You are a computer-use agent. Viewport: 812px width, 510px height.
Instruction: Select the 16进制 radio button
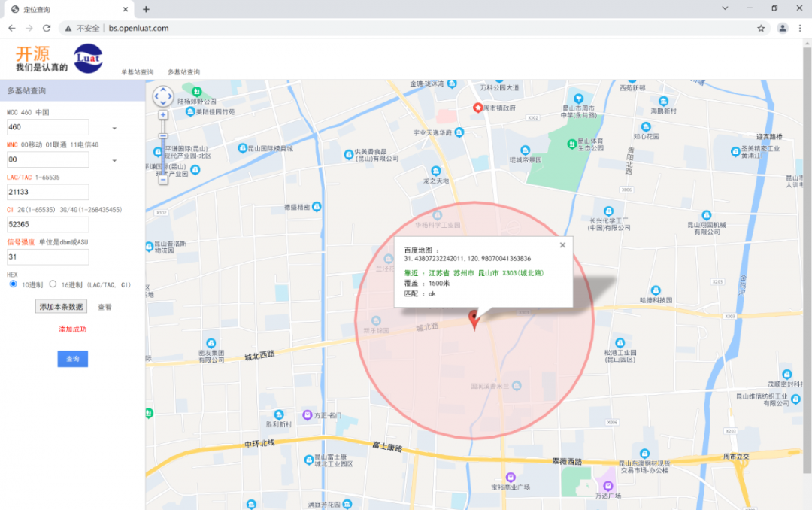[x=53, y=284]
